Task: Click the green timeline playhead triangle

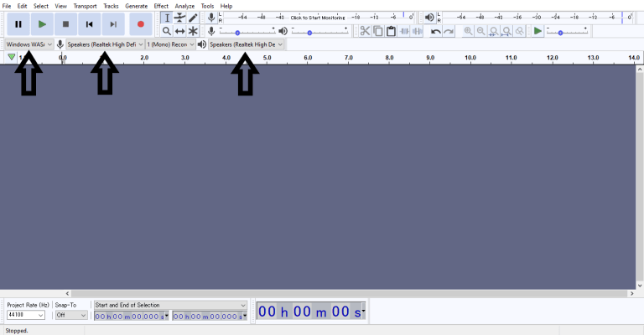Action: (x=12, y=57)
